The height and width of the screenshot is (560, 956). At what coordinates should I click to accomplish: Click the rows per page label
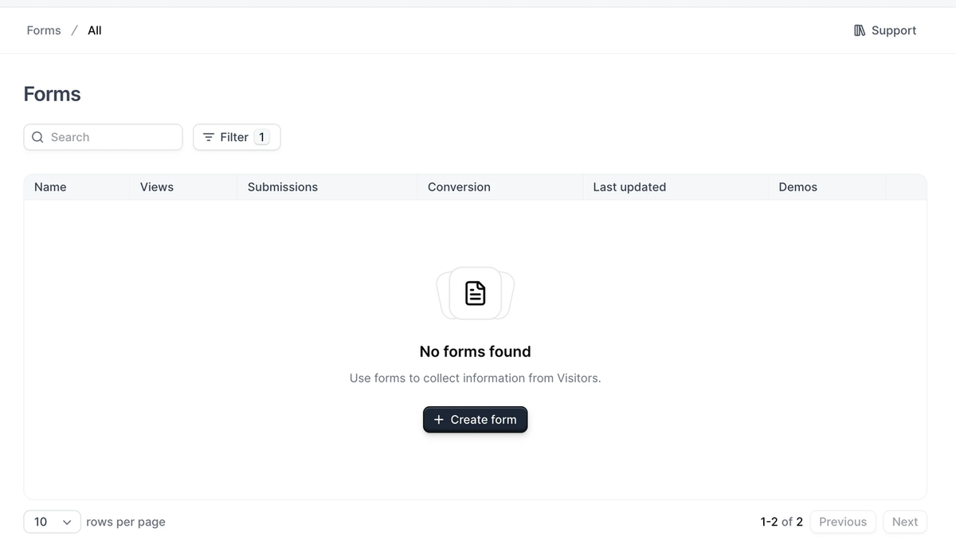click(126, 522)
